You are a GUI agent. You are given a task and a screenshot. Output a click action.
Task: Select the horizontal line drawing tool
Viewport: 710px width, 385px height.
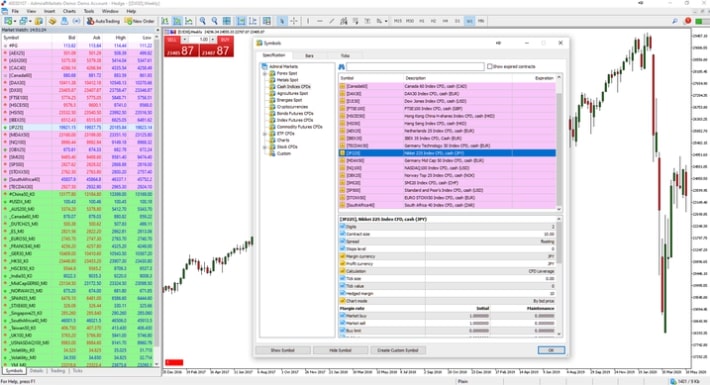(x=320, y=21)
